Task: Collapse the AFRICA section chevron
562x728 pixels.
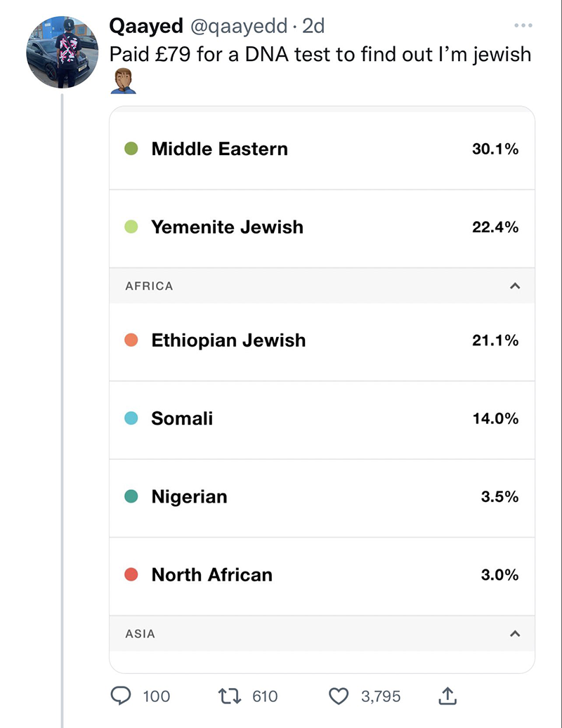Action: (515, 286)
